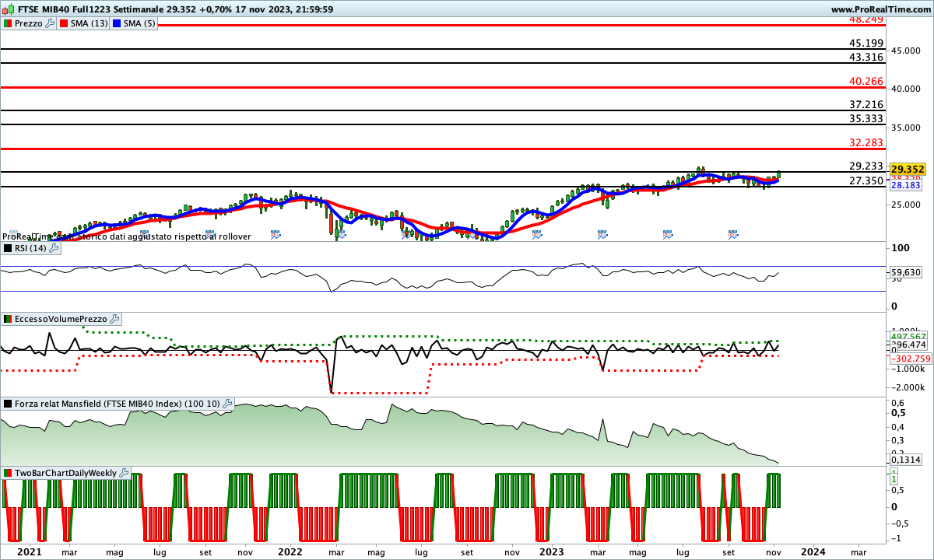This screenshot has height=560, width=934.
Task: Click the yellow current price tag 29.352
Action: 908,170
